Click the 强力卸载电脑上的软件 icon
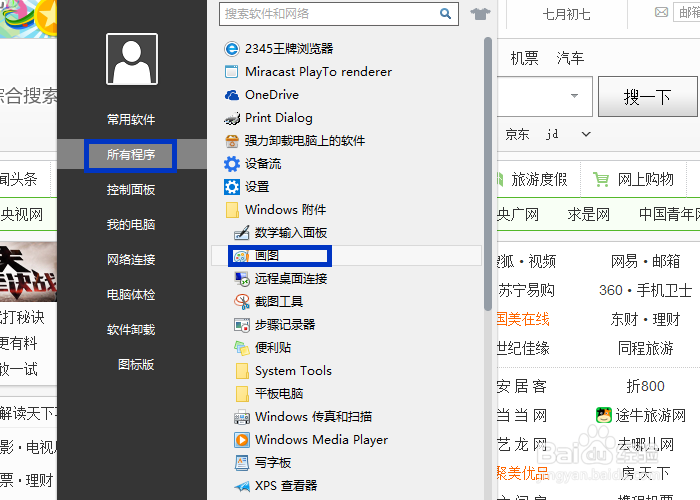700x500 pixels. tap(232, 141)
